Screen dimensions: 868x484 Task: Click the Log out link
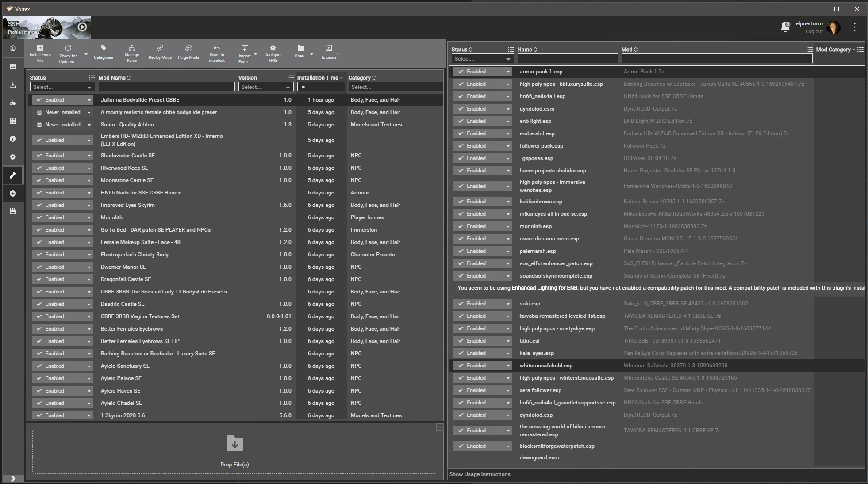(814, 32)
